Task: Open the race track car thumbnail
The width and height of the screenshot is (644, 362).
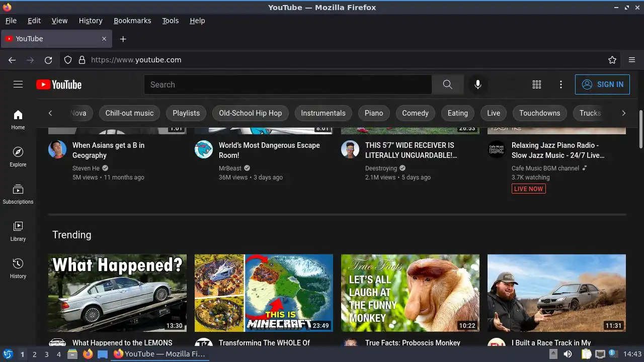Action: click(x=556, y=293)
